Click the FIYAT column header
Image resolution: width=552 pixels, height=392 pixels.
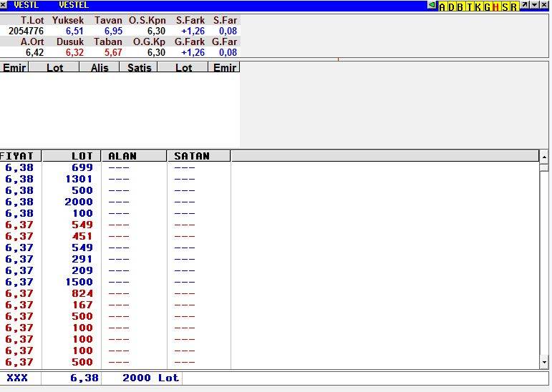(x=20, y=156)
